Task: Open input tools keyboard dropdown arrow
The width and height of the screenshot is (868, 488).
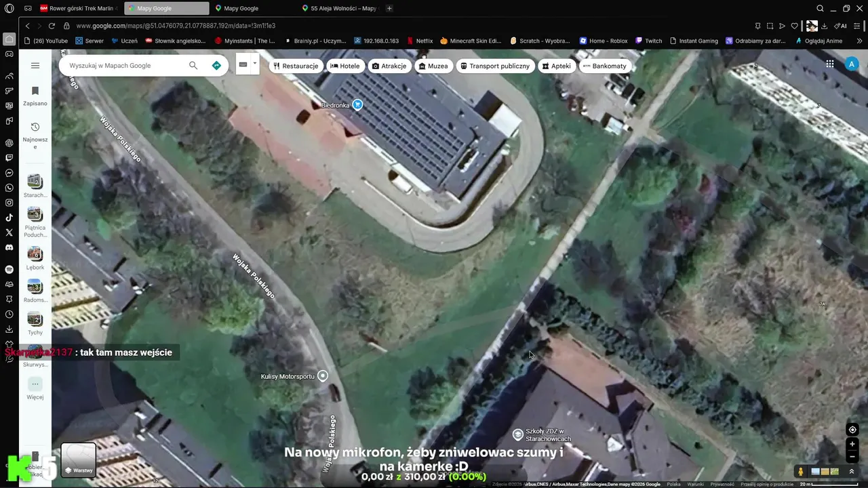Action: [x=255, y=64]
